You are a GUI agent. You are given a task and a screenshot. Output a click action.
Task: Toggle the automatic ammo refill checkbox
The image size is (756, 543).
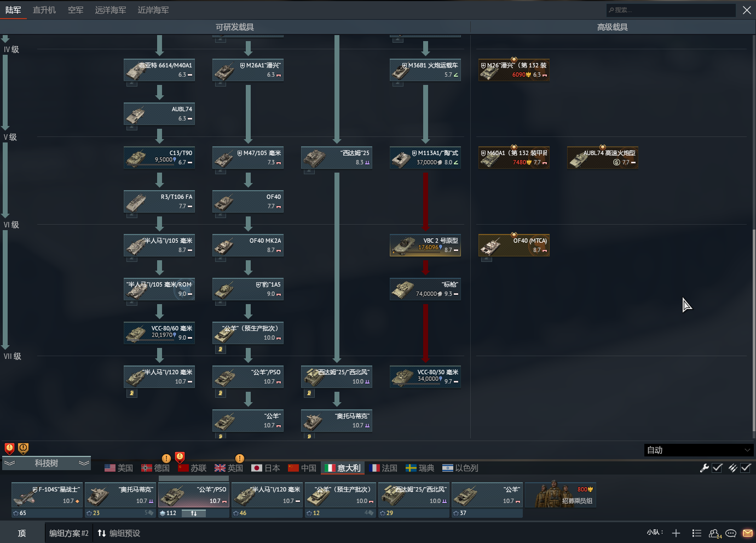[x=746, y=467]
